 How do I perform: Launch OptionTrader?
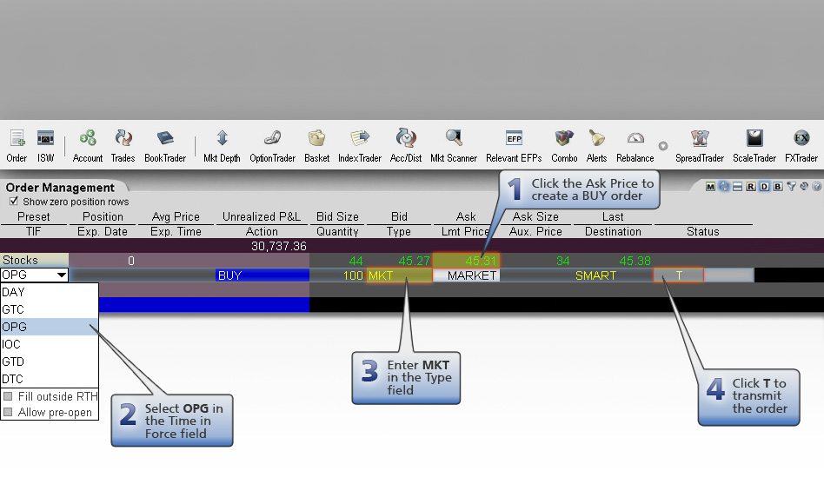(x=272, y=146)
